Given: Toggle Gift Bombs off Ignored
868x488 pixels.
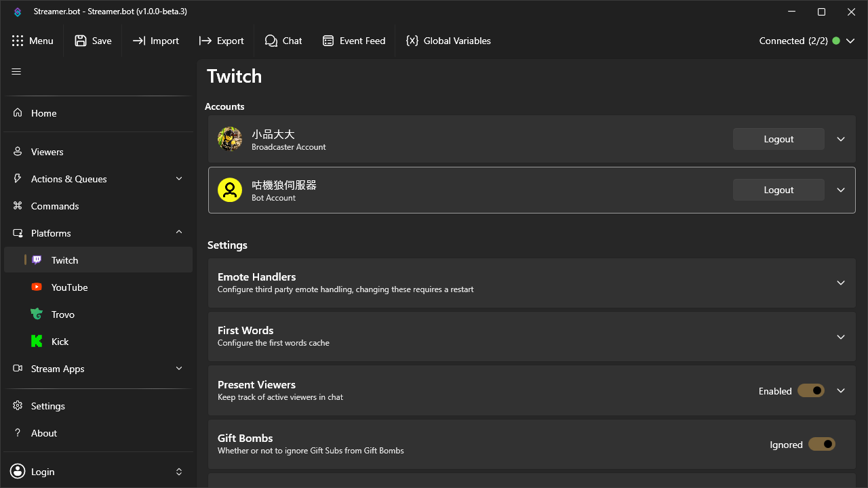Looking at the screenshot, I should click(x=821, y=444).
